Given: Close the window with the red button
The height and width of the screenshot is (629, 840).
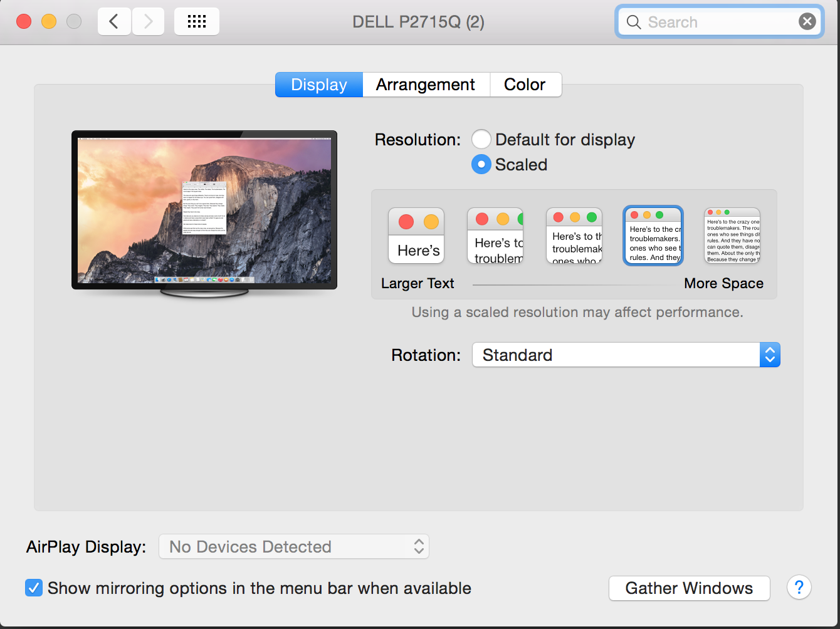Looking at the screenshot, I should pos(24,22).
